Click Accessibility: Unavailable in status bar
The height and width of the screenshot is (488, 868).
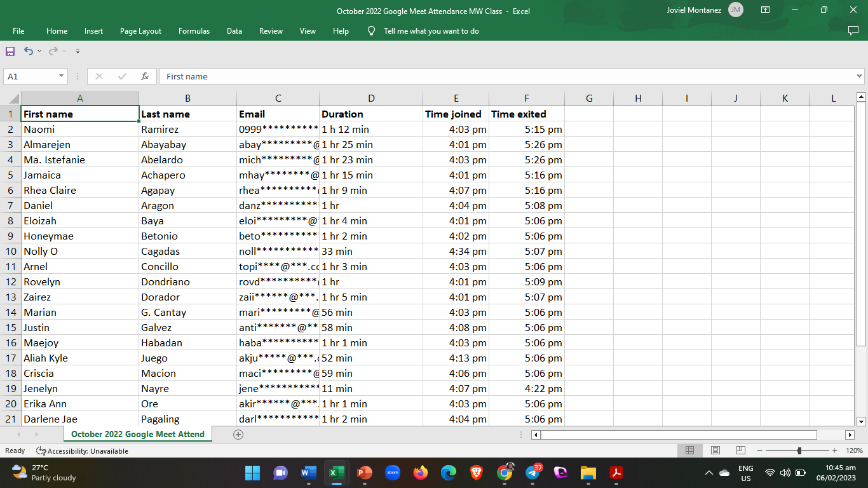82,451
